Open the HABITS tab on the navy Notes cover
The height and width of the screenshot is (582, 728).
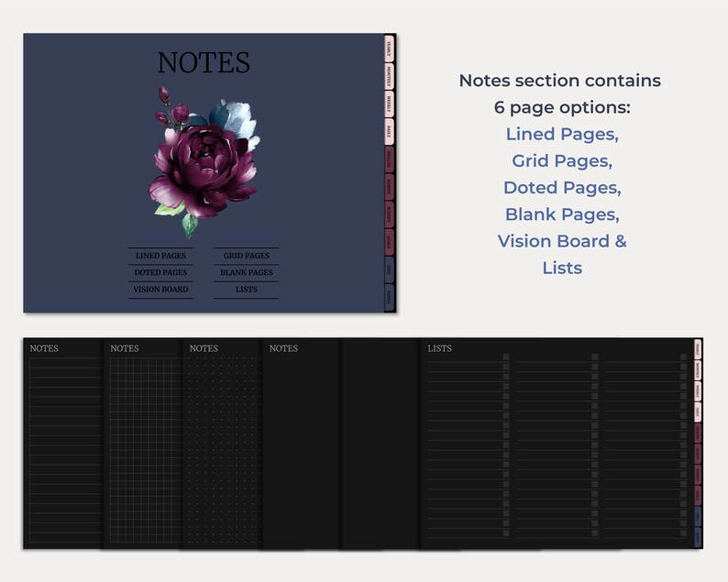pyautogui.click(x=389, y=187)
